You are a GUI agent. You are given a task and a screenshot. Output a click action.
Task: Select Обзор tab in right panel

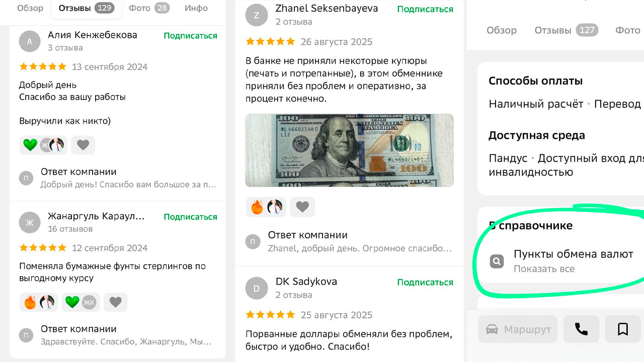502,30
